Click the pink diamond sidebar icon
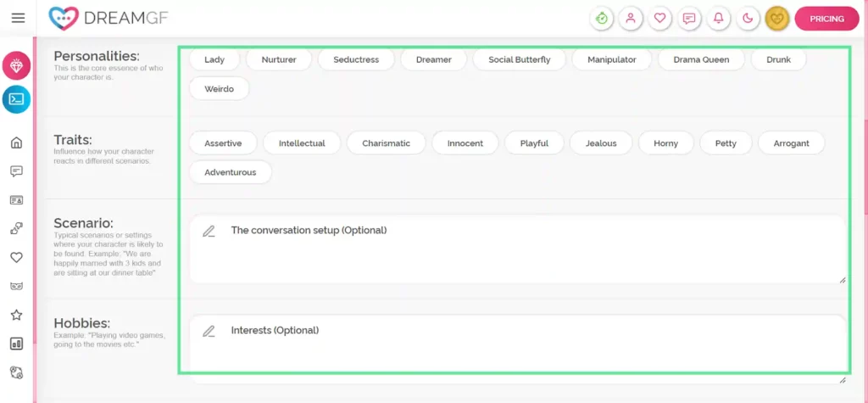This screenshot has height=403, width=868. [16, 65]
